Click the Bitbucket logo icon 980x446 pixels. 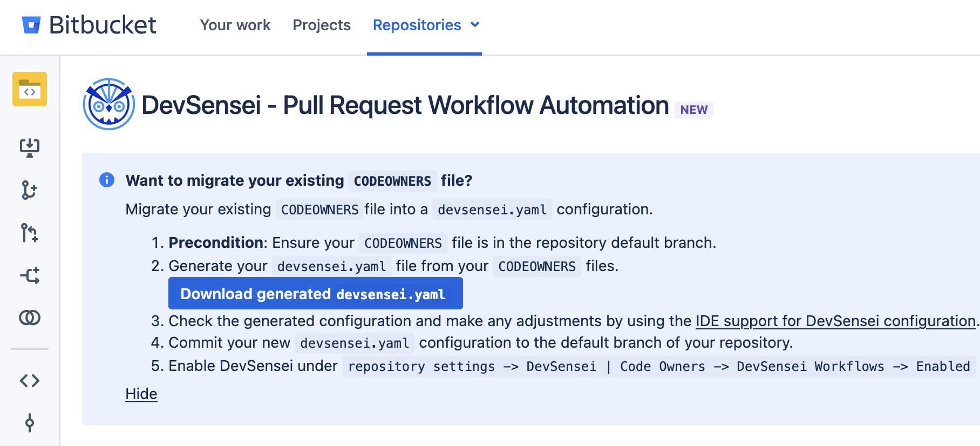31,25
